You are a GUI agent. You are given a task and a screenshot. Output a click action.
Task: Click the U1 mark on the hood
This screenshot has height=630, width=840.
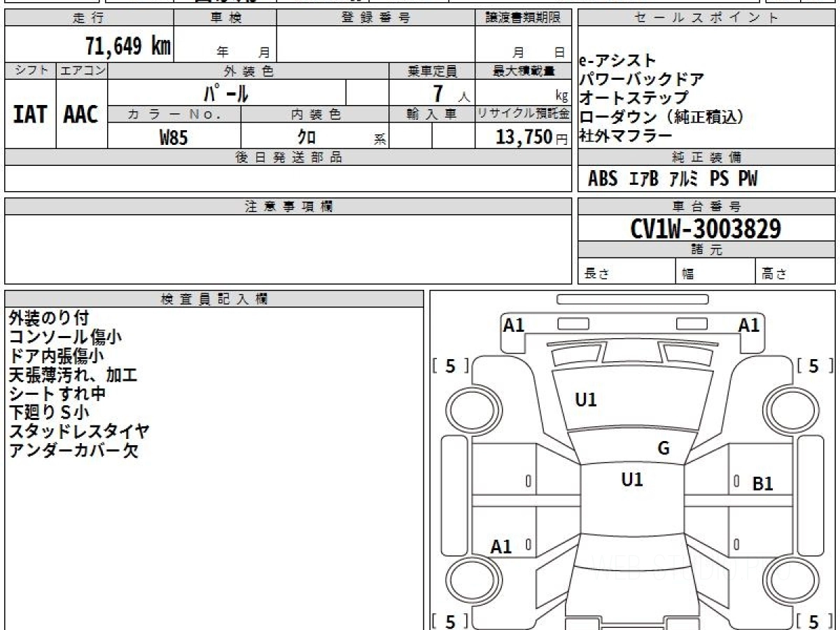(x=586, y=400)
